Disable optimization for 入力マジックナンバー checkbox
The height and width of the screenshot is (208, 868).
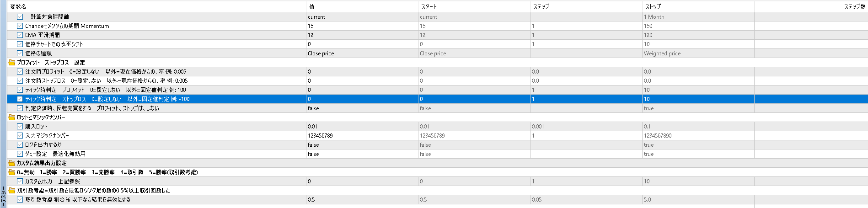[20, 136]
